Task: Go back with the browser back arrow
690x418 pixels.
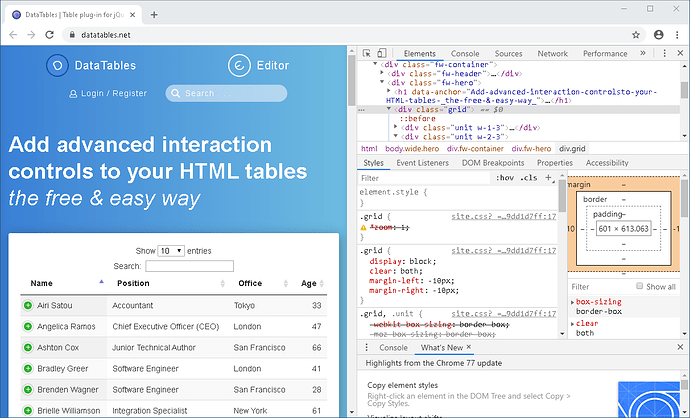Action: click(13, 35)
